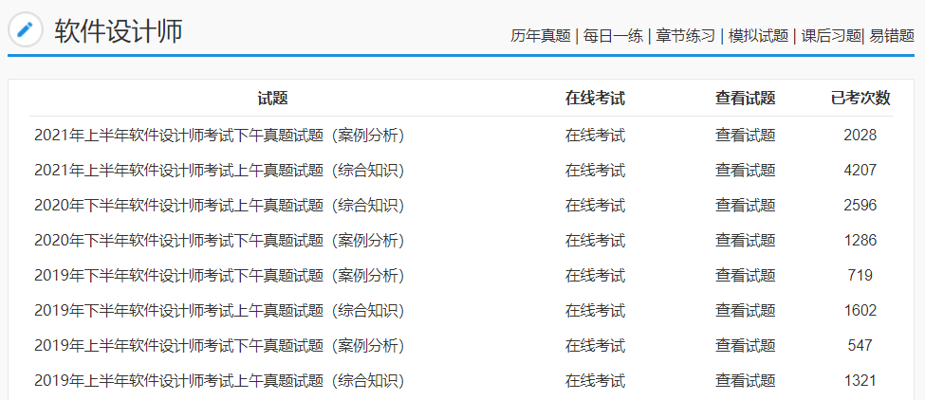Open 课后习题 section

coord(831,36)
